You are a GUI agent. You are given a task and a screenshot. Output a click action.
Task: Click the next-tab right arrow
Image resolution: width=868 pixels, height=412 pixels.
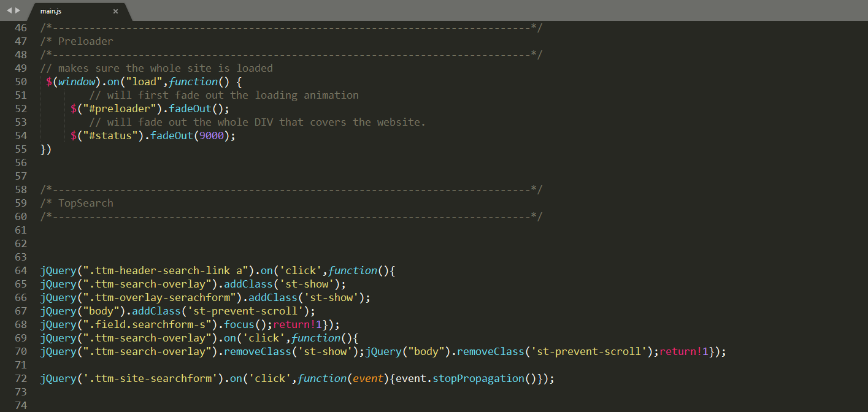tap(17, 10)
